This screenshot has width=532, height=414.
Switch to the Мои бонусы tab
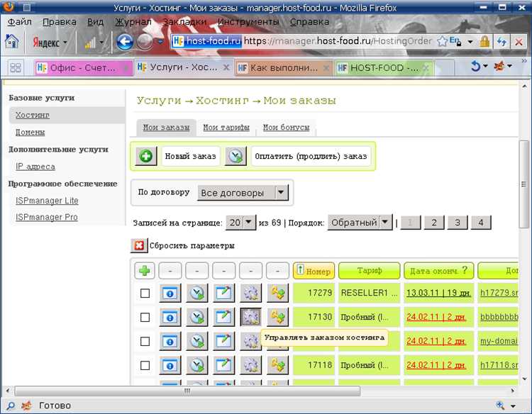point(286,128)
